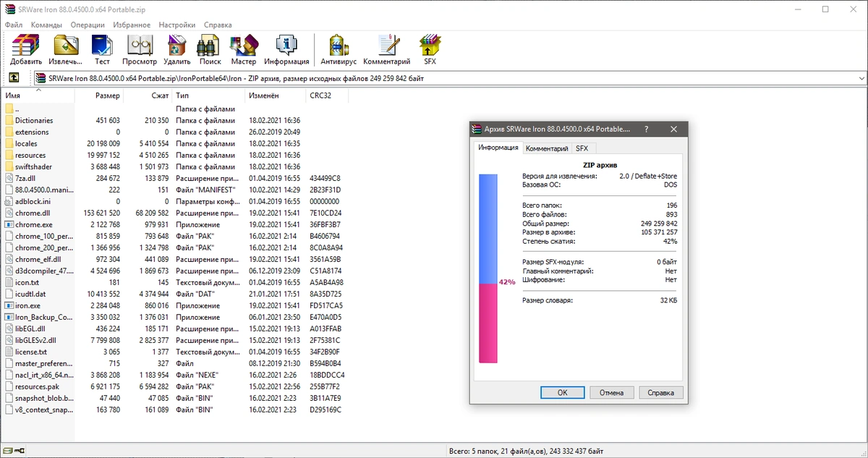868x458 pixels.
Task: Select the icon.txt file row
Action: tap(175, 282)
